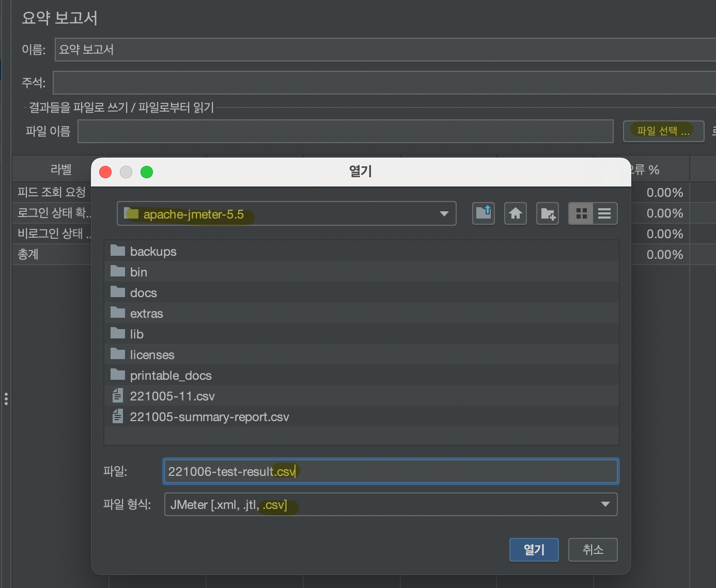
Task: Click 221005-11.csv document icon
Action: (x=118, y=395)
